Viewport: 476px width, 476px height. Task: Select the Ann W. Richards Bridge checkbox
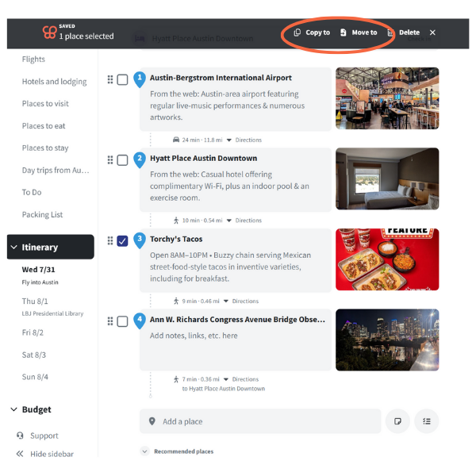123,321
